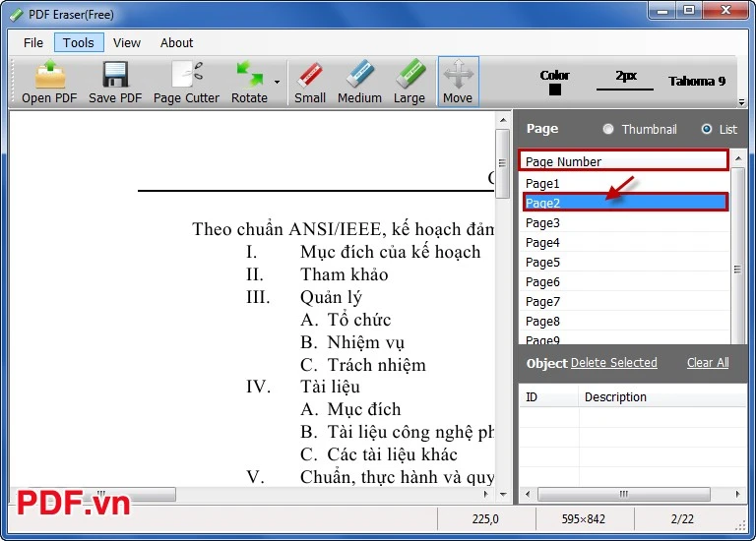Click the Description column header

tap(662, 397)
